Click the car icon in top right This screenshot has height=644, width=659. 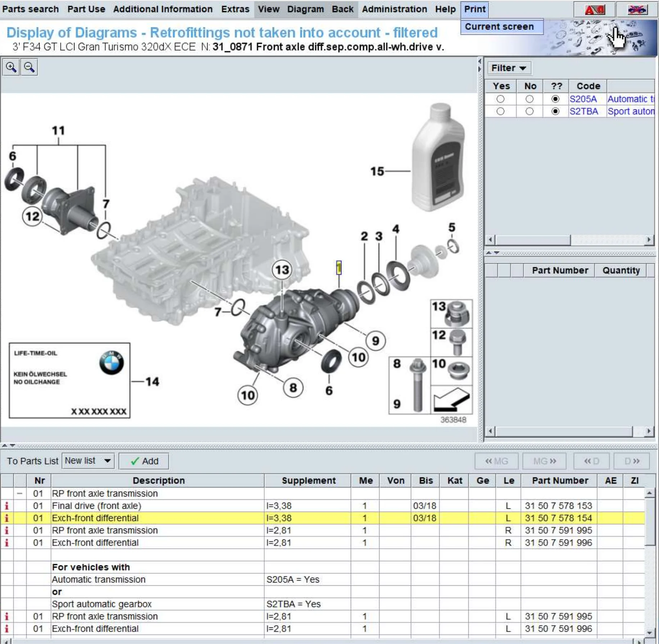[x=637, y=10]
